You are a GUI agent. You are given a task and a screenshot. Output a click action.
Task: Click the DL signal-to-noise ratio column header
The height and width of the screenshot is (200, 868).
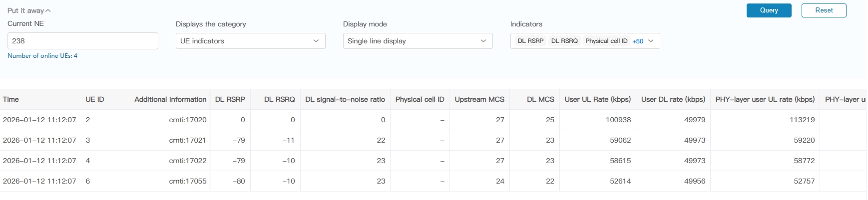tap(345, 99)
